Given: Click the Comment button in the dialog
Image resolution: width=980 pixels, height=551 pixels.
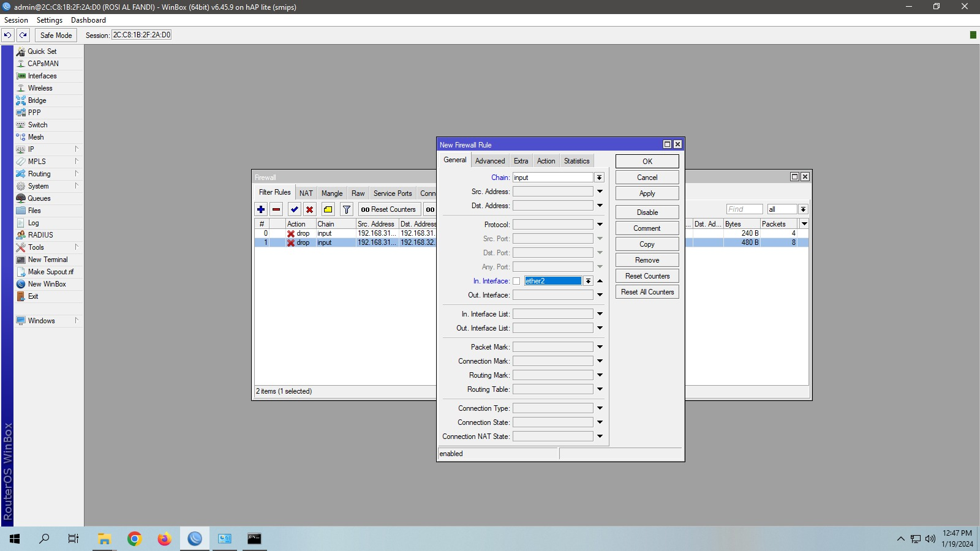Looking at the screenshot, I should coord(647,228).
